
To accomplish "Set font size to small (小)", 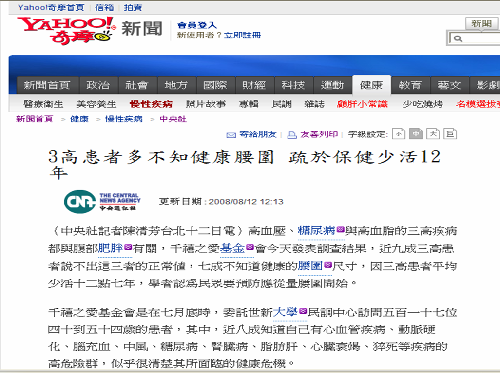I will coord(399,134).
